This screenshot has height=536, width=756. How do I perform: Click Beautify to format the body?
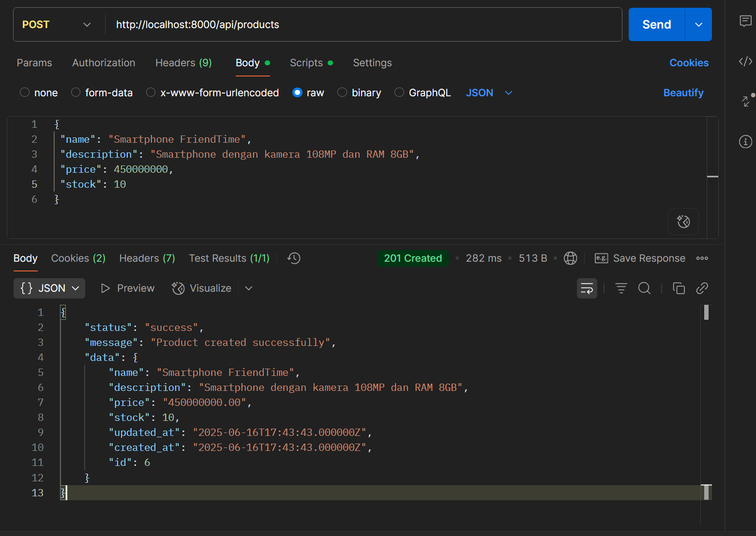tap(683, 93)
